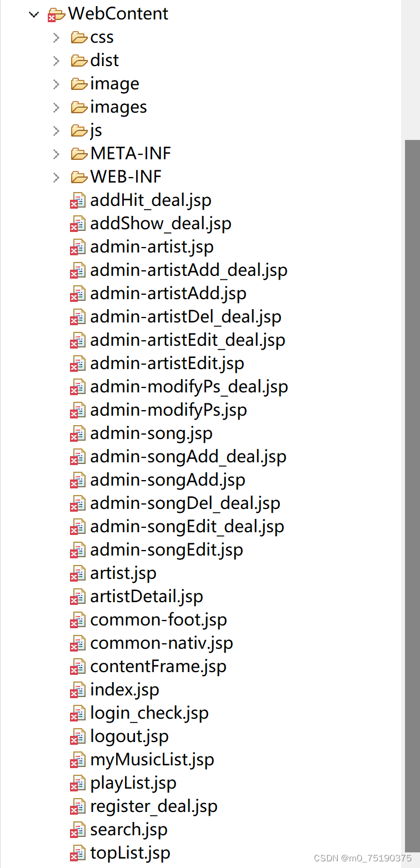Select common-foot.jsp file
Image resolution: width=420 pixels, height=868 pixels.
pyautogui.click(x=159, y=620)
